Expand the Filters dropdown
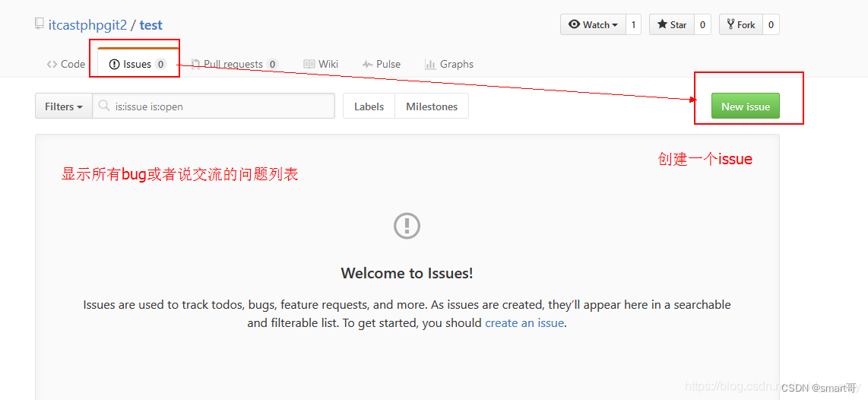 click(64, 106)
